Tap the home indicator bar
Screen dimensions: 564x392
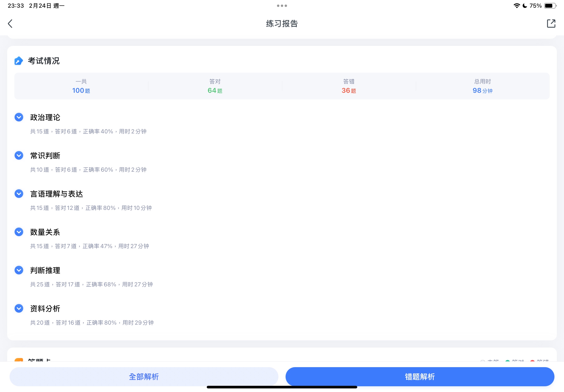(x=282, y=387)
